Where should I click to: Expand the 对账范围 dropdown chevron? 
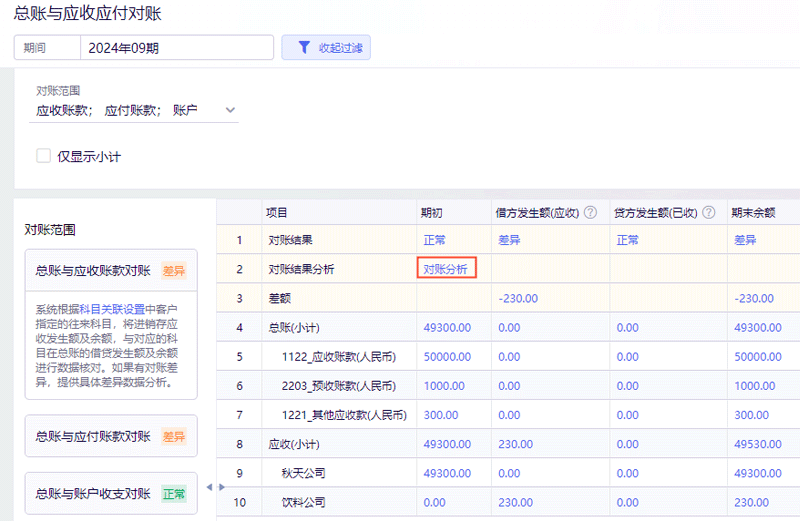coord(230,110)
